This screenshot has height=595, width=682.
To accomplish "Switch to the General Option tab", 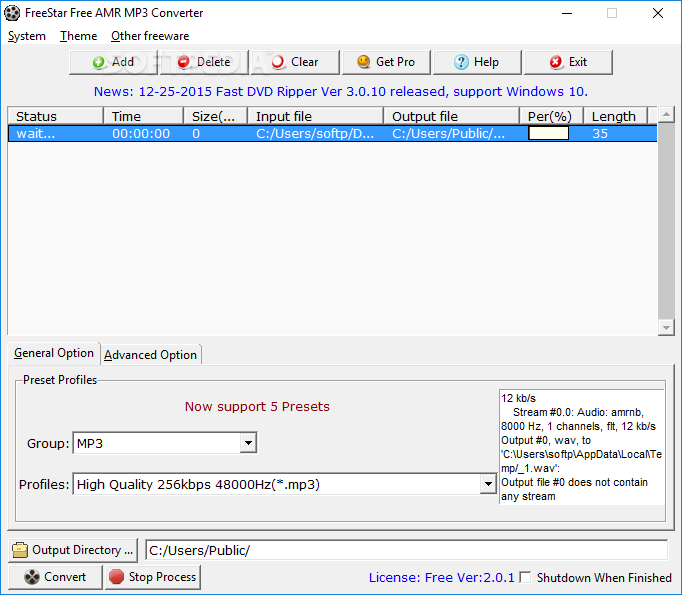I will [x=54, y=353].
